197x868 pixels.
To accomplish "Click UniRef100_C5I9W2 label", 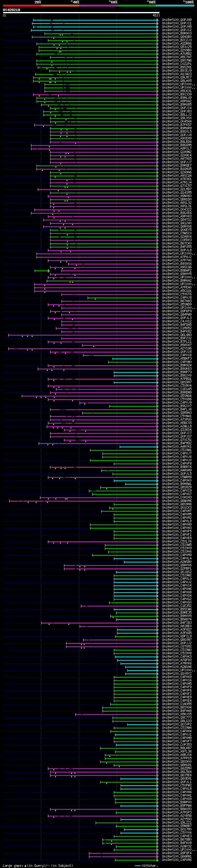I will (177, 575).
